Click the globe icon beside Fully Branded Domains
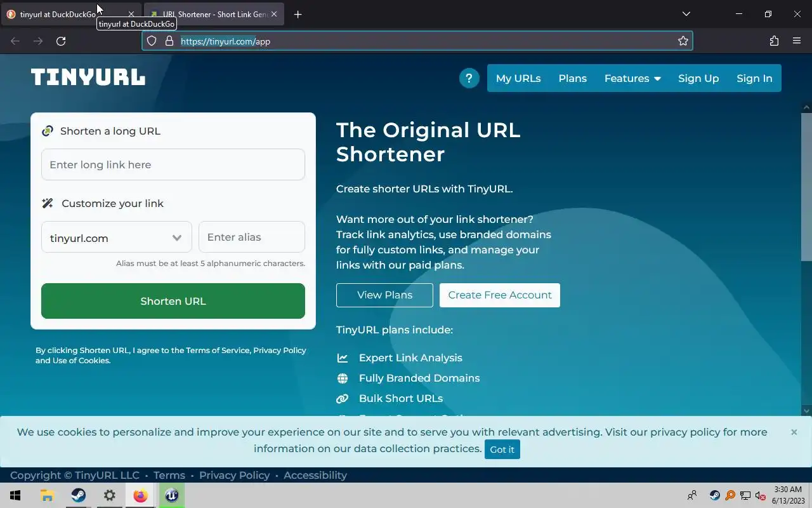Screen dimensions: 812x508 point(343,378)
